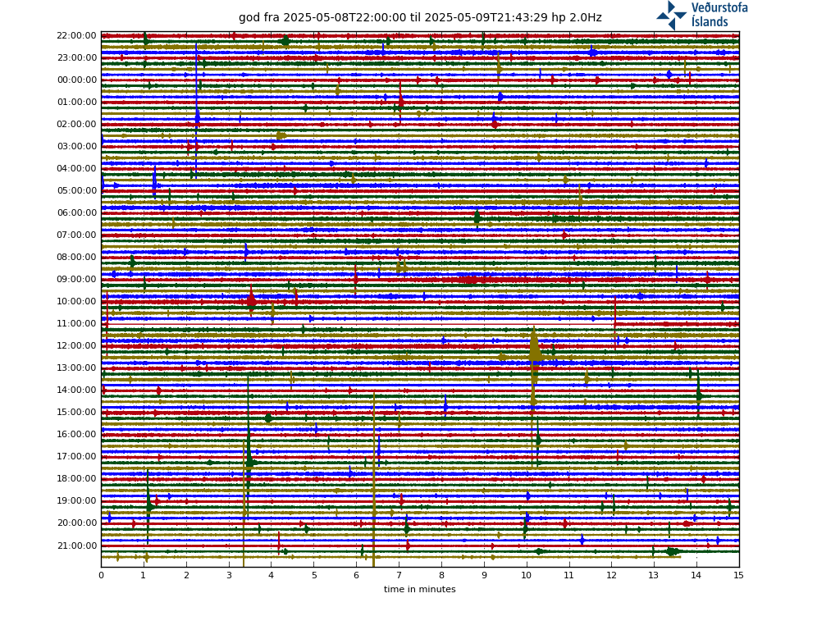This screenshot has height=630, width=840.
Task: Click the 17:00:00 time label
Action: pyautogui.click(x=76, y=456)
